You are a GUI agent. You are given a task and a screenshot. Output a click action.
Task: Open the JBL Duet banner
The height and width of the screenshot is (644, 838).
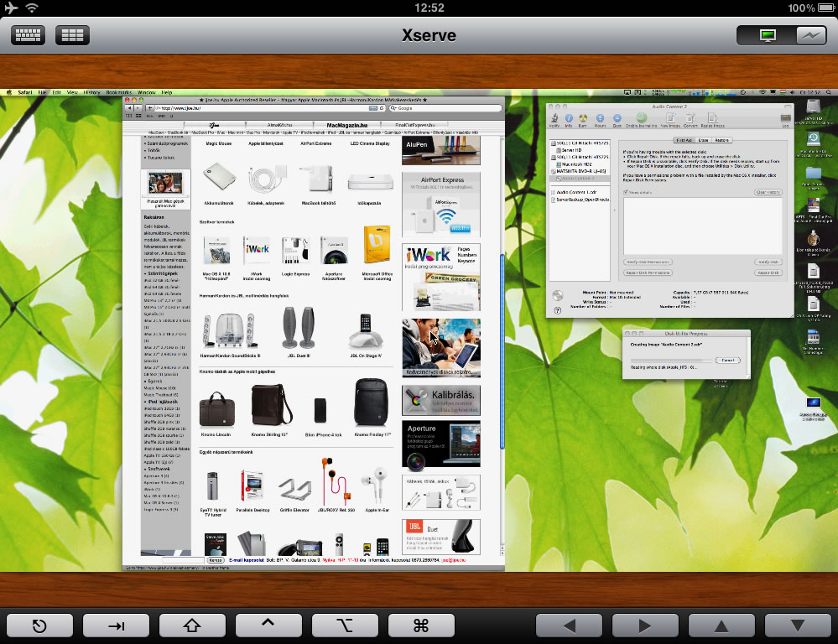(x=441, y=537)
